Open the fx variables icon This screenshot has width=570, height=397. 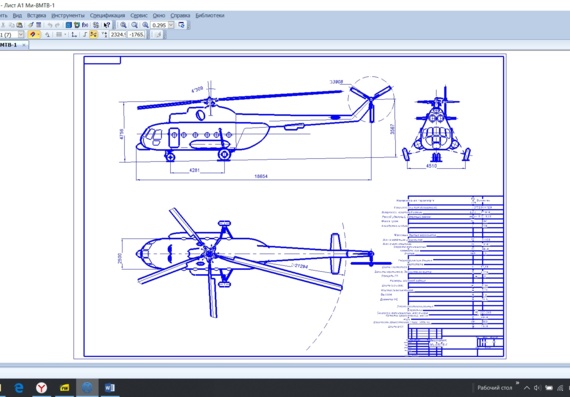point(85,25)
